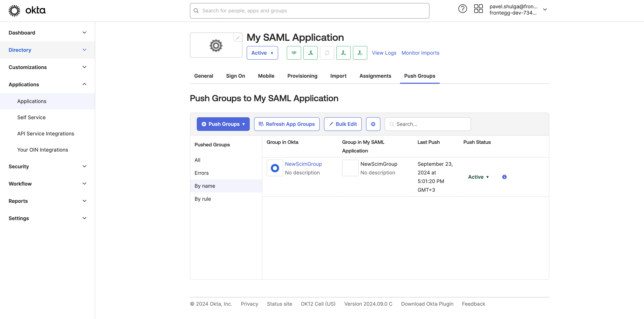Screen dimensions: 644x319
Task: Switch to the Assignments tab
Action: (375, 76)
